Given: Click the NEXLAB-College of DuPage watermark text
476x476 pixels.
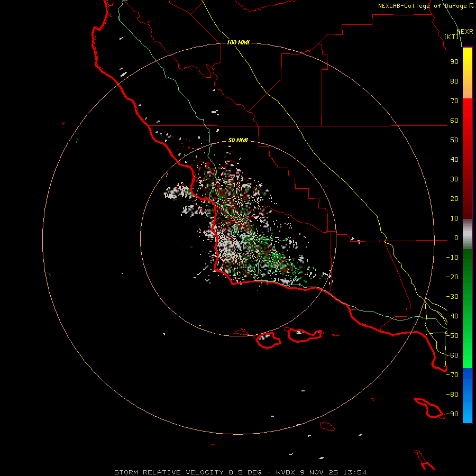Looking at the screenshot, I should tap(425, 6).
